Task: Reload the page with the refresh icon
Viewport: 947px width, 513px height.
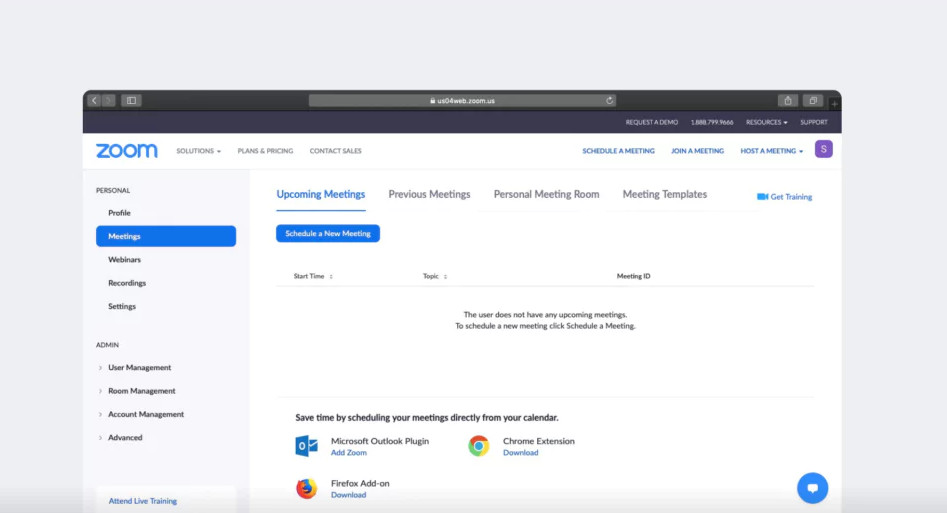Action: pyautogui.click(x=609, y=100)
